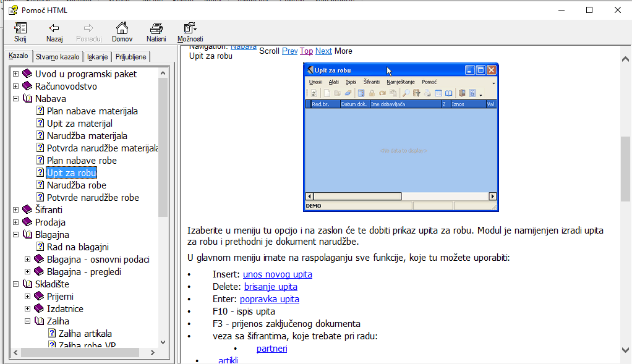Expand the Prijemi node under Skladište
The width and height of the screenshot is (632, 364).
27,297
